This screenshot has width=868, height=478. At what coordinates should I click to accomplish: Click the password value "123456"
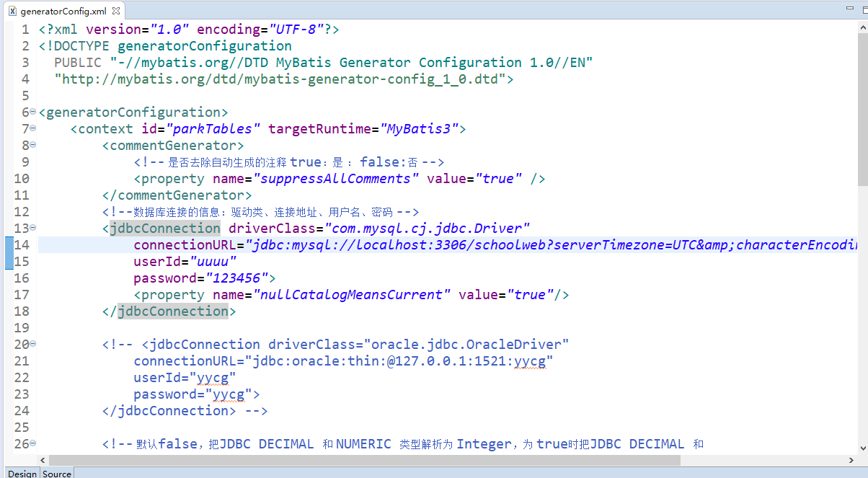236,278
